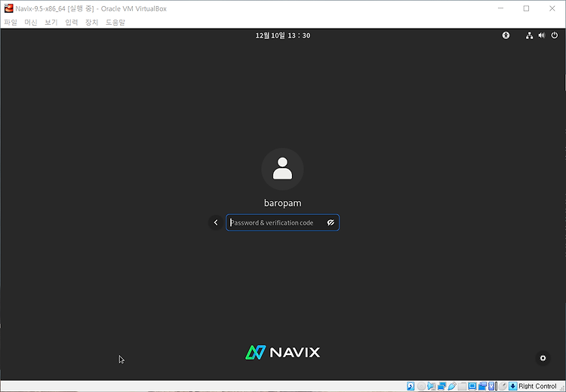
Task: Open the 머신 menu
Action: pyautogui.click(x=31, y=23)
